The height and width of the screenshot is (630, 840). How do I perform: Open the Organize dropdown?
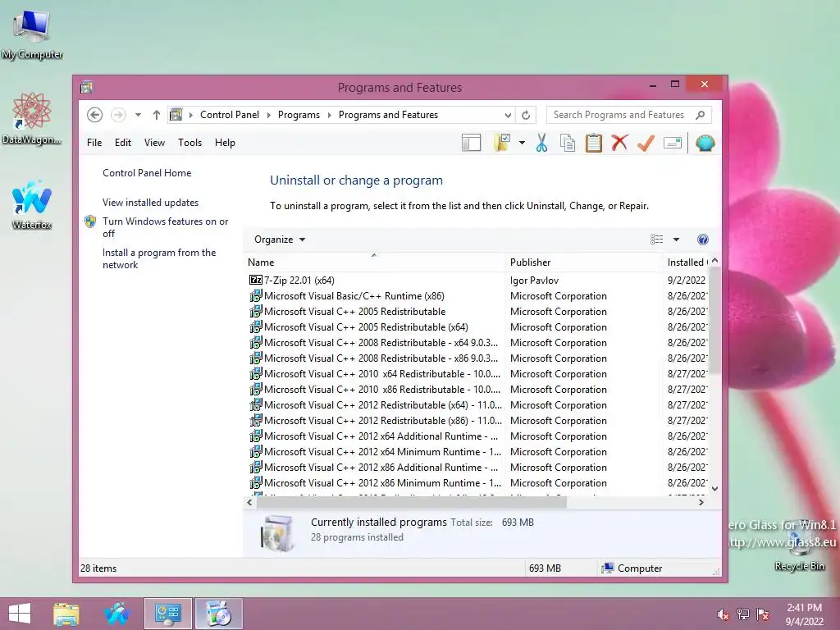coord(280,240)
